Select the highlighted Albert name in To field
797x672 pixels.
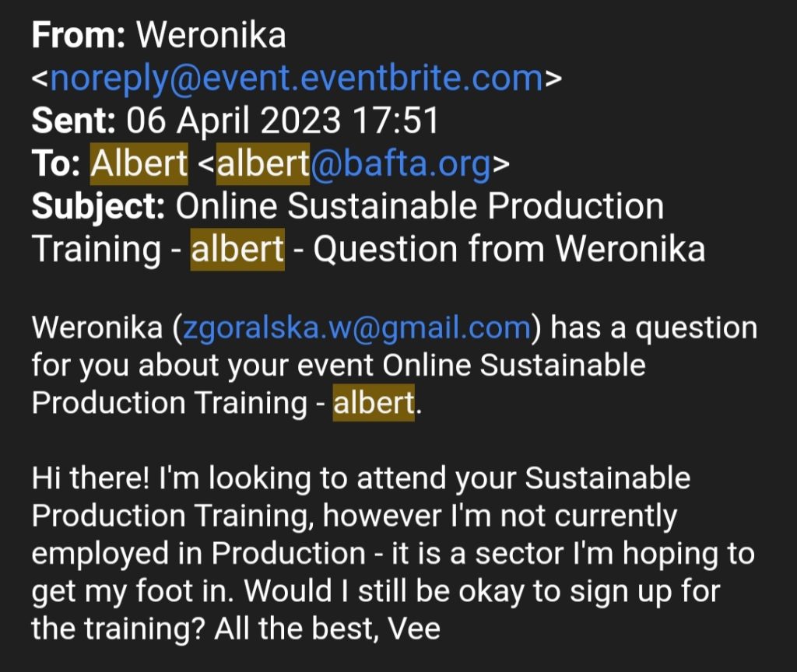[x=139, y=163]
